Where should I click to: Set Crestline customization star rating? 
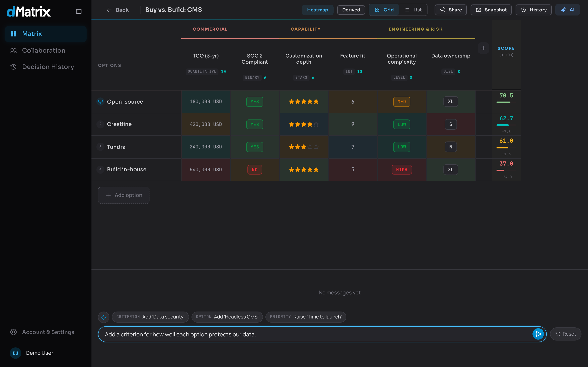pos(304,124)
